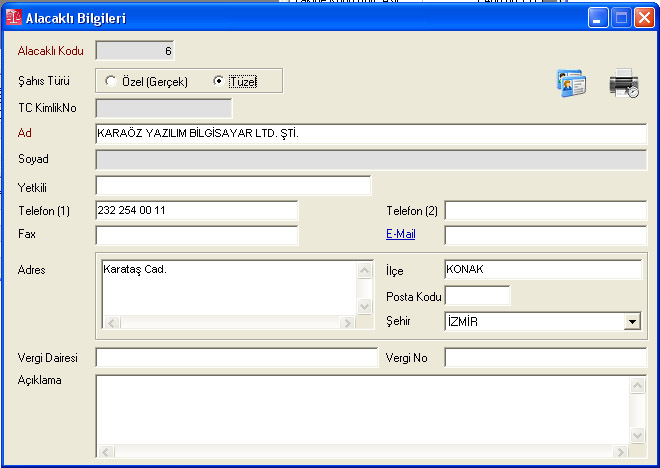Viewport: 660px width, 468px height.
Task: Click the E-Mail link
Action: 401,234
